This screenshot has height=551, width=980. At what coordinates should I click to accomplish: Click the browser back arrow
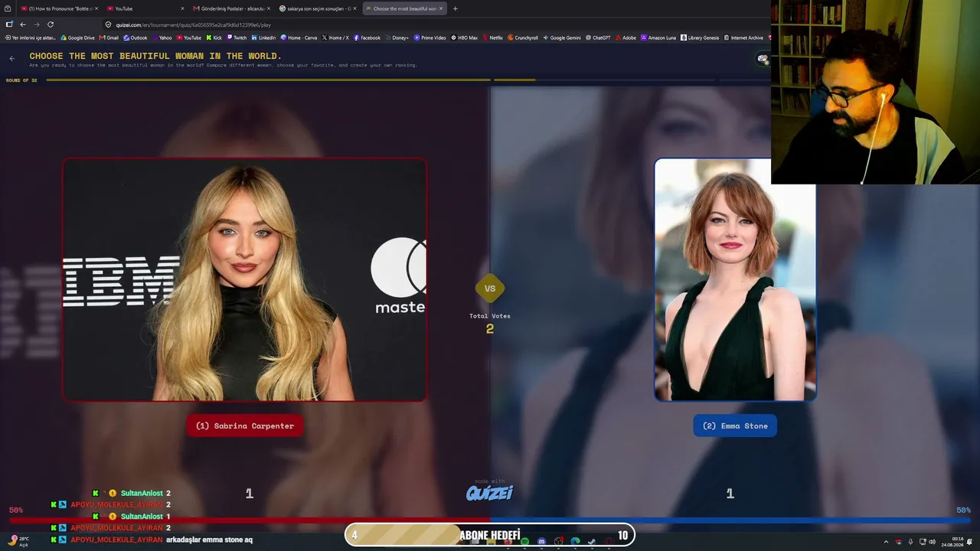pos(23,24)
